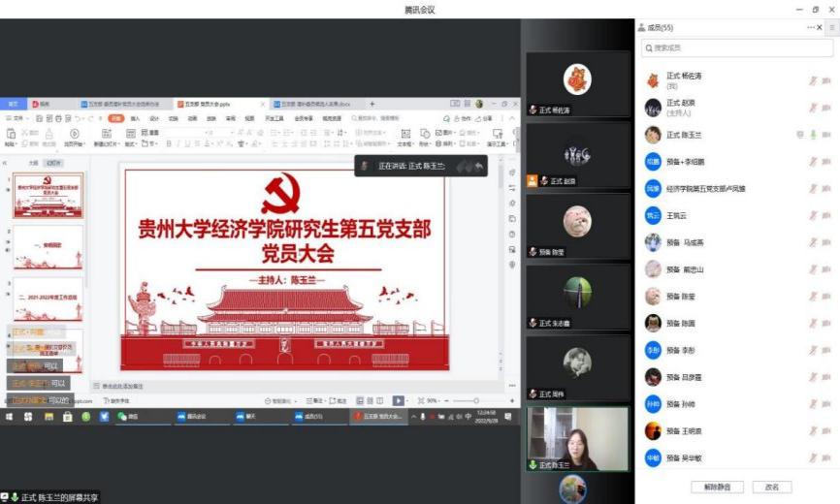Viewport: 840px width, 504px height.
Task: Click avatar of 预备 李彤 in members list
Action: click(653, 350)
